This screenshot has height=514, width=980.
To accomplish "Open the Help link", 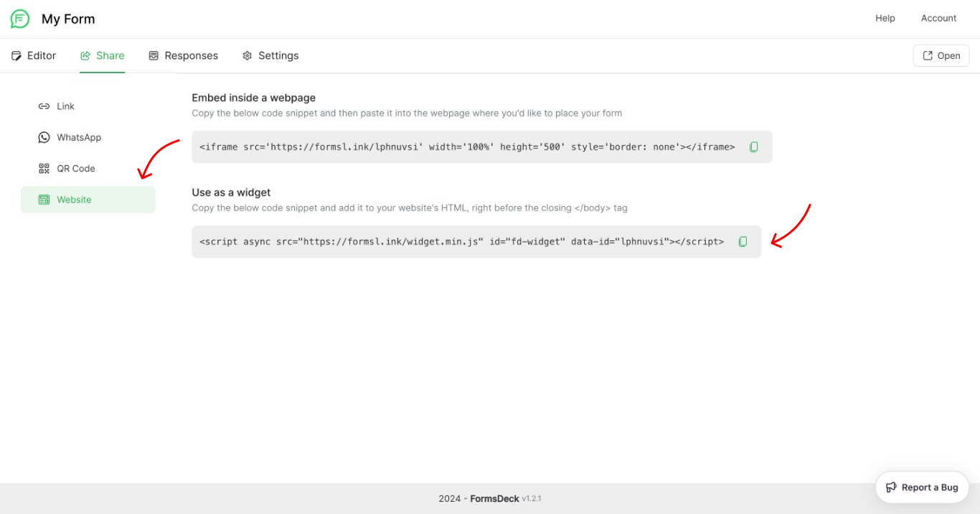I will click(885, 18).
